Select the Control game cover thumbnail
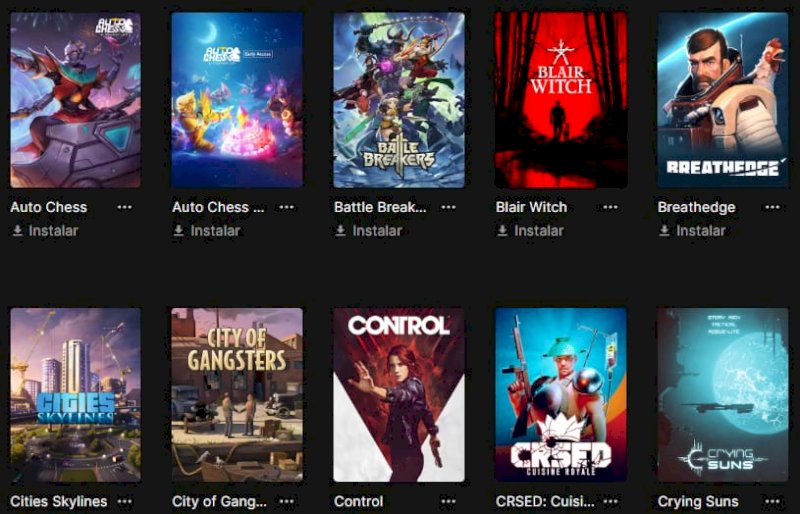The height and width of the screenshot is (514, 800). 399,395
